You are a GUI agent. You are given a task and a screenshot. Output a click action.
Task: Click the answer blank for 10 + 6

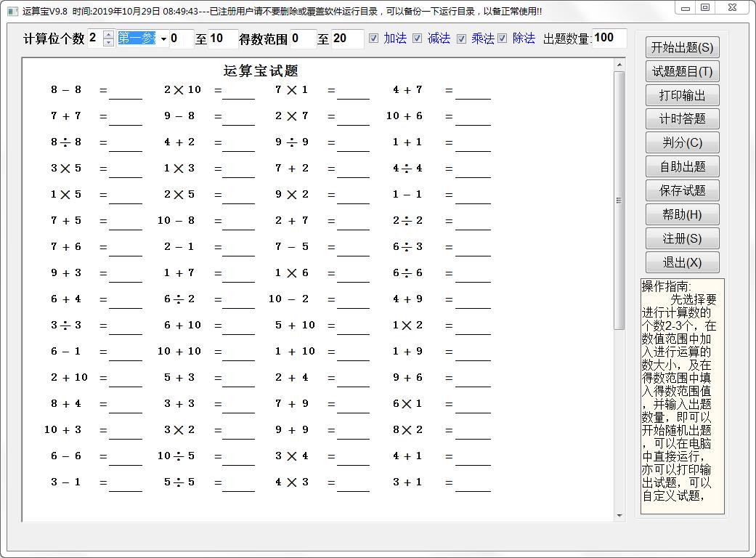pyautogui.click(x=473, y=118)
